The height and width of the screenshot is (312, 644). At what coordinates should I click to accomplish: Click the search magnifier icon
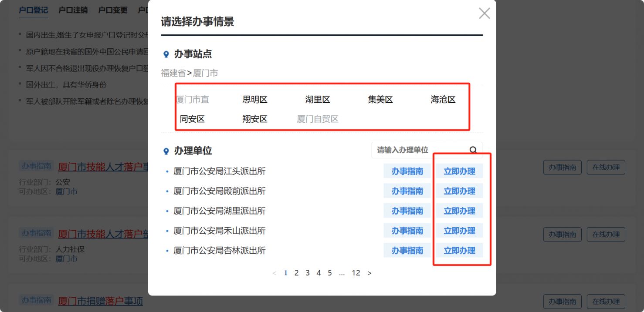(473, 150)
